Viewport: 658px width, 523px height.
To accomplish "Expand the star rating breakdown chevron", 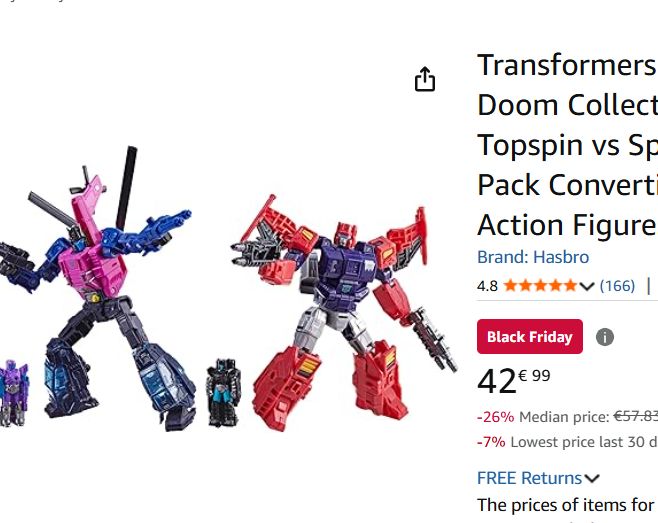I will [x=587, y=286].
